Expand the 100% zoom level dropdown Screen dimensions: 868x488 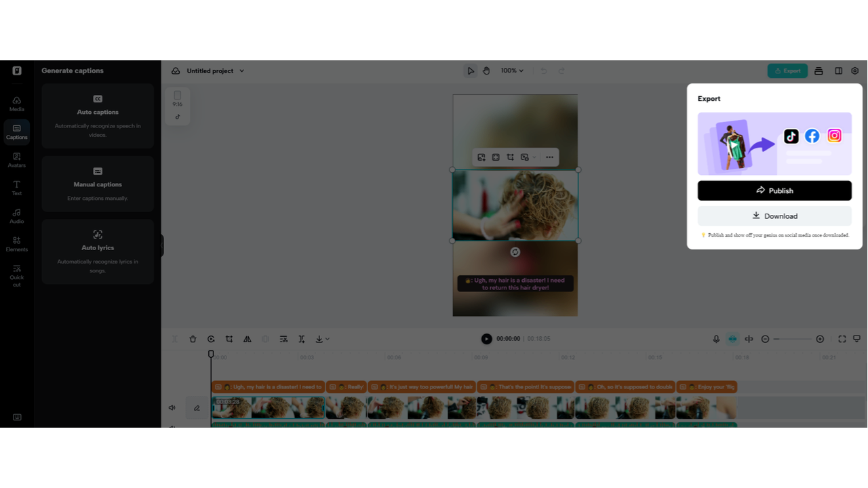[512, 70]
